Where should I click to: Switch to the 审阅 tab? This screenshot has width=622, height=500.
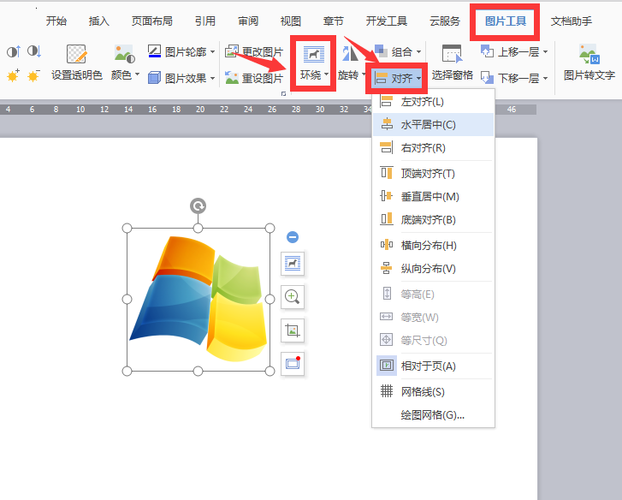point(248,21)
